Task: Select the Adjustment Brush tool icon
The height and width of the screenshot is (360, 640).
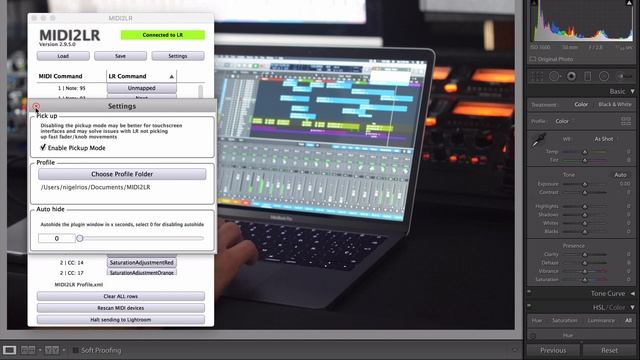Action: 623,76
